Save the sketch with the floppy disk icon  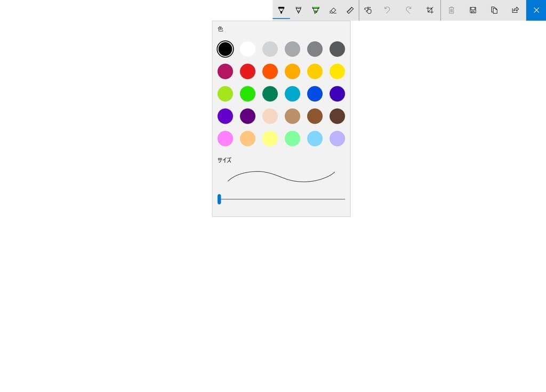pyautogui.click(x=472, y=10)
